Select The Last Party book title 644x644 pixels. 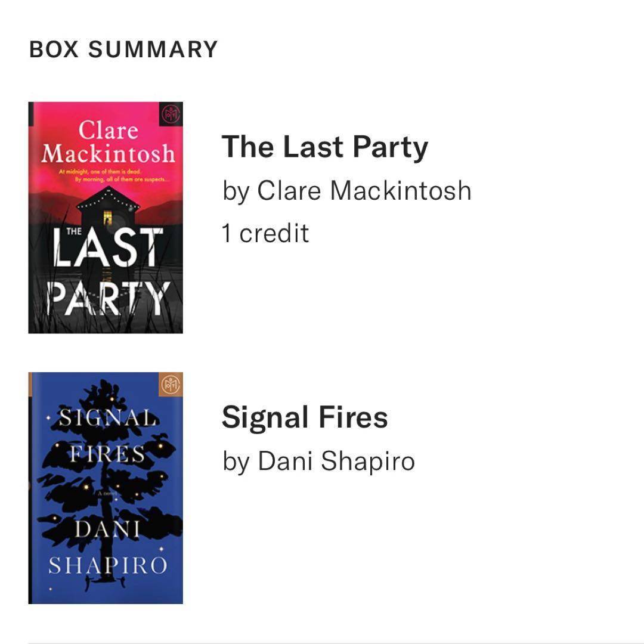[x=325, y=147]
